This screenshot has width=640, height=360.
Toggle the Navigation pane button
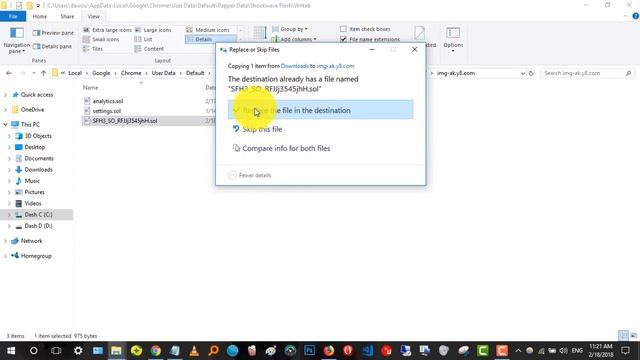click(17, 40)
